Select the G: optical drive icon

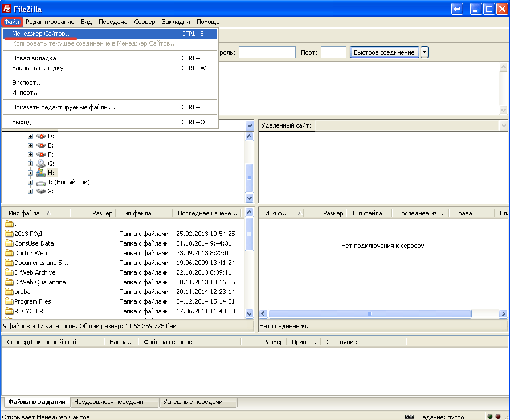tap(40, 164)
